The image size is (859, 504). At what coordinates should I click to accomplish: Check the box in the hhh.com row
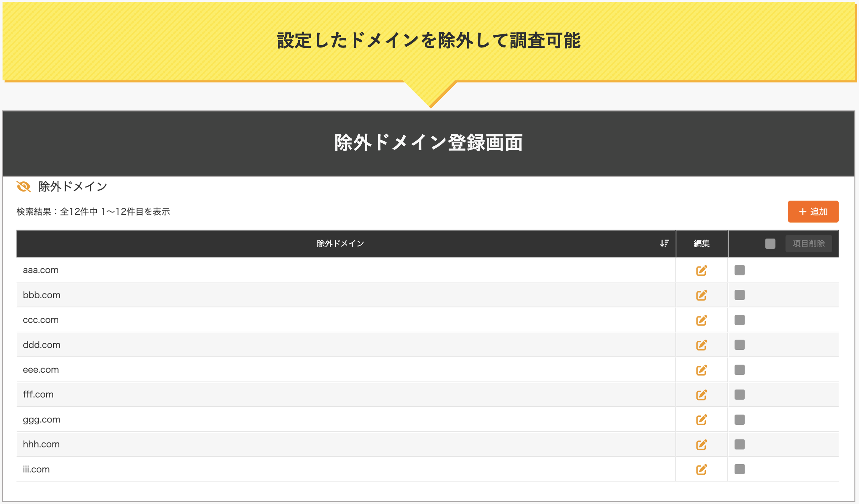739,444
